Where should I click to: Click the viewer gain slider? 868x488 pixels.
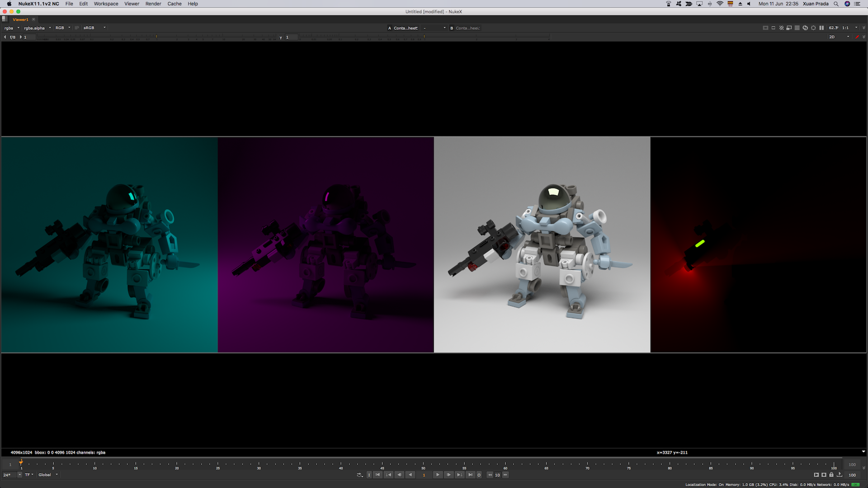click(x=156, y=37)
